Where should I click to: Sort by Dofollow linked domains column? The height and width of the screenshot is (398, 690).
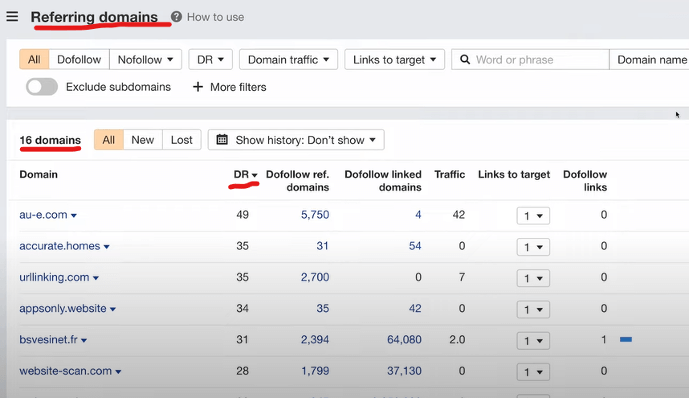(383, 181)
